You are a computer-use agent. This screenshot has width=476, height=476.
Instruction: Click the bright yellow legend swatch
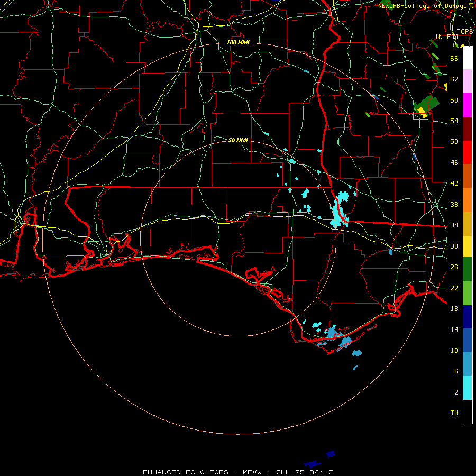pos(467,246)
